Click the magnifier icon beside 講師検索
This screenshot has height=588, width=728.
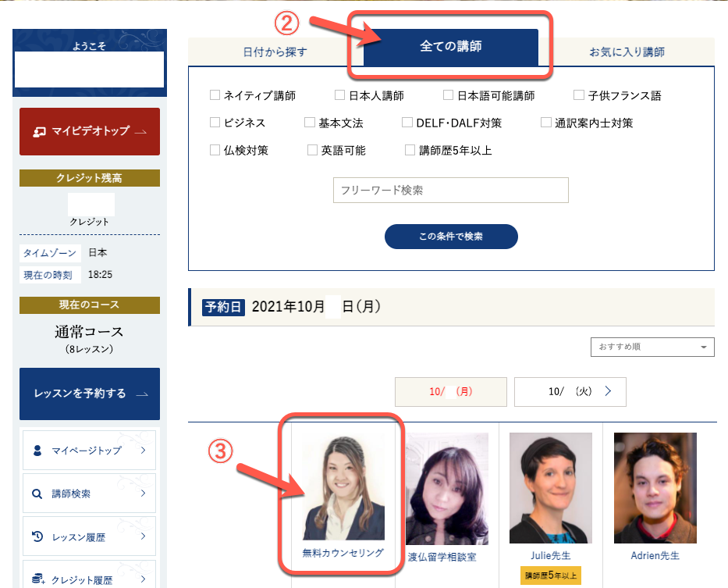(x=37, y=494)
